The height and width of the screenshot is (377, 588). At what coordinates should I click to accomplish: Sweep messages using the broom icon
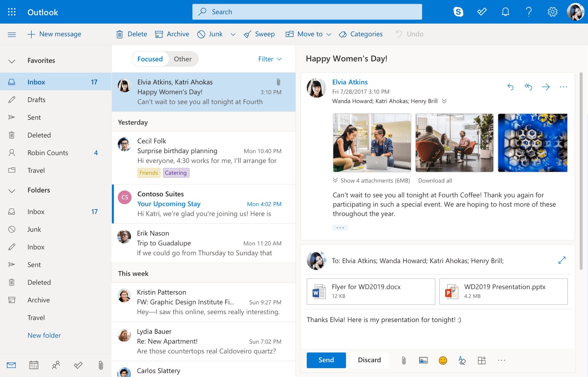(259, 34)
